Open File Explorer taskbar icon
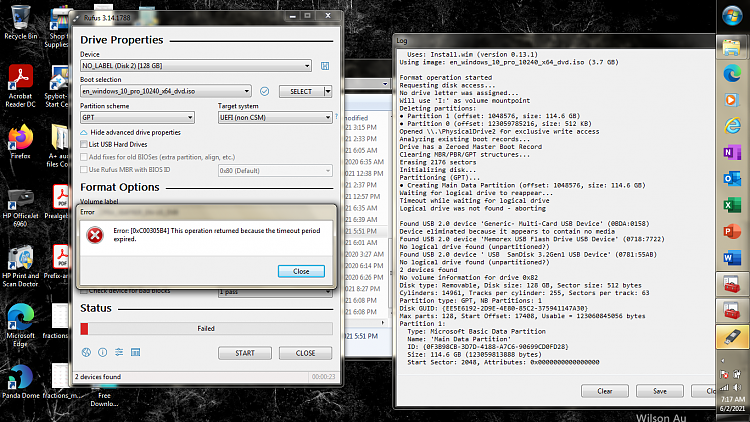This screenshot has height=422, width=750. point(732,47)
